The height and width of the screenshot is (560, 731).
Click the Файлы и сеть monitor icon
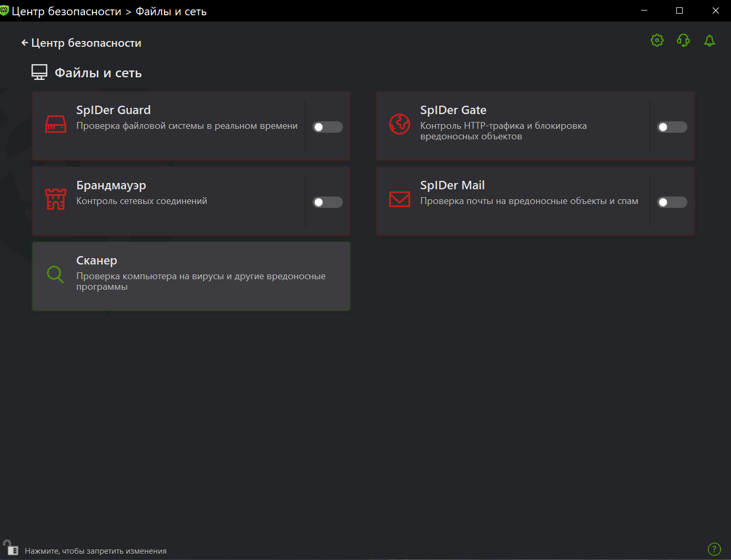tap(39, 73)
